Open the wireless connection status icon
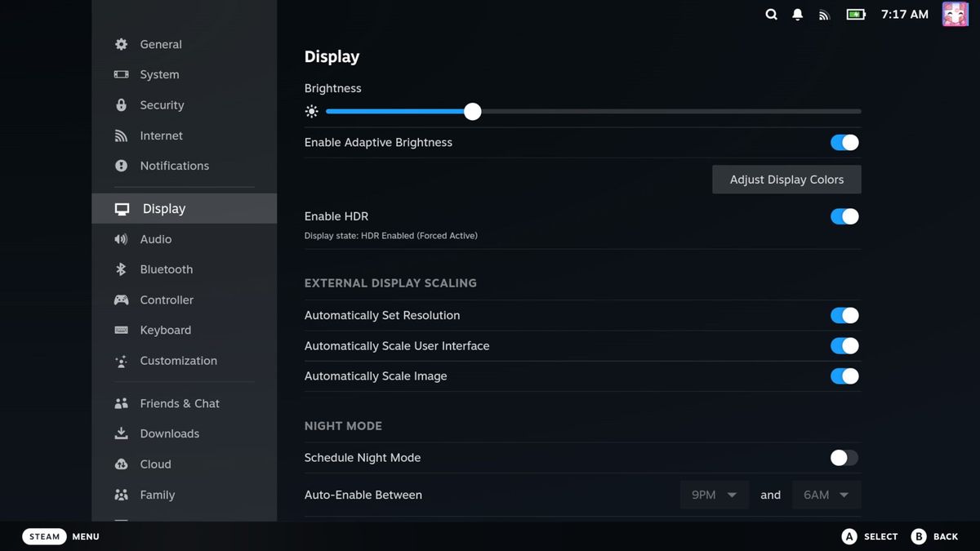Screen dimensions: 980x551 823,14
